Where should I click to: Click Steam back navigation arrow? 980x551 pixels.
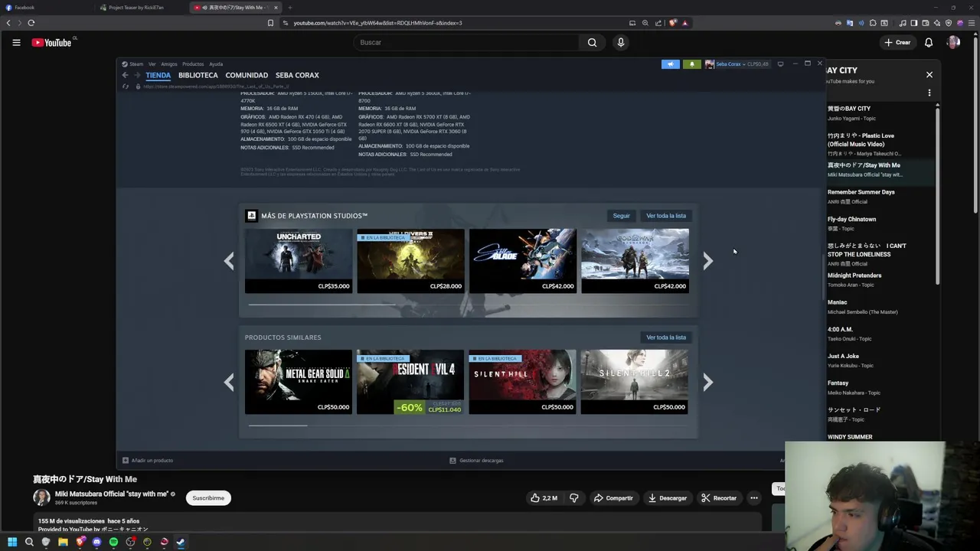coord(125,75)
